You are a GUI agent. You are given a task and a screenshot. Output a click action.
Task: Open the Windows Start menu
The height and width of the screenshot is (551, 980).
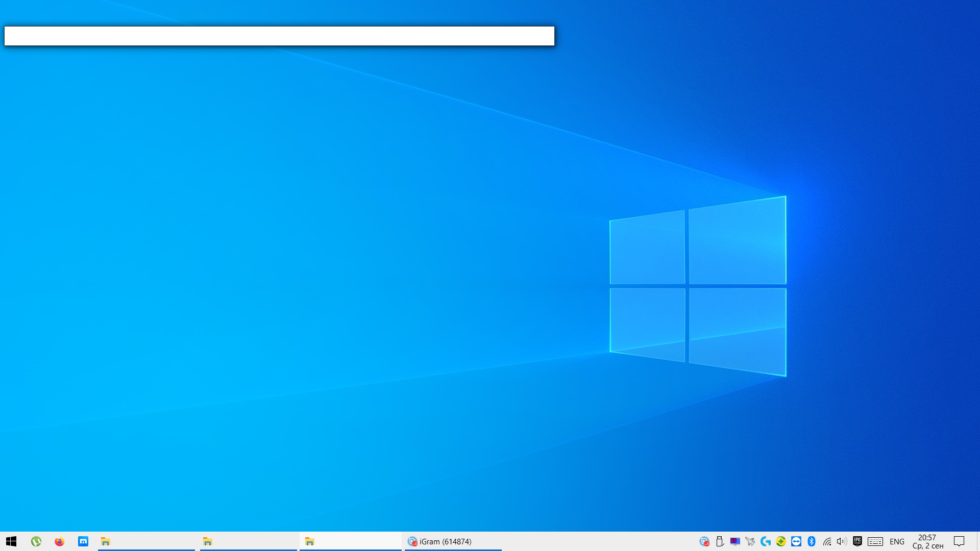pos(11,541)
